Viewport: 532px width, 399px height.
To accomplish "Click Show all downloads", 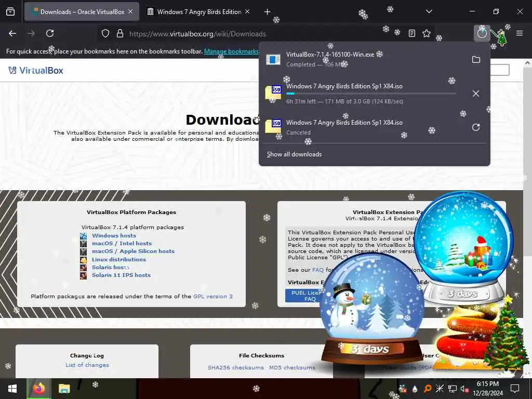I will [x=294, y=154].
